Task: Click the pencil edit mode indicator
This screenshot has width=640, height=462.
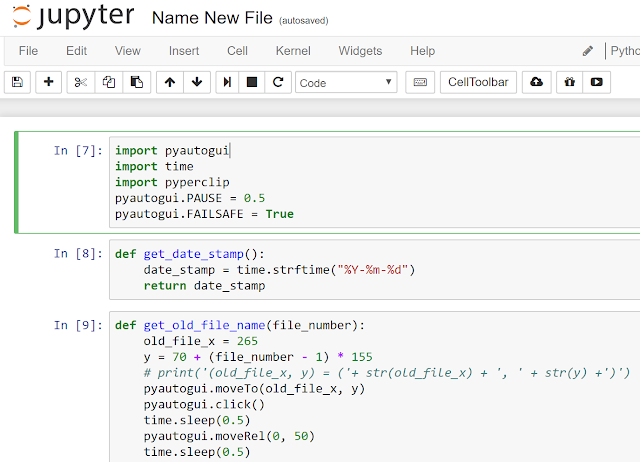Action: (x=588, y=51)
